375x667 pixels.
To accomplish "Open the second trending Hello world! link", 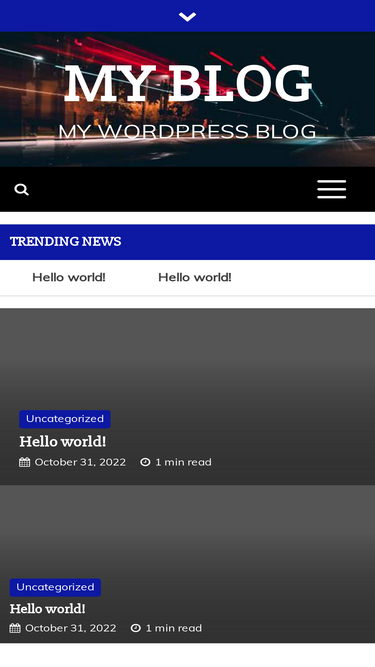I will [x=195, y=277].
